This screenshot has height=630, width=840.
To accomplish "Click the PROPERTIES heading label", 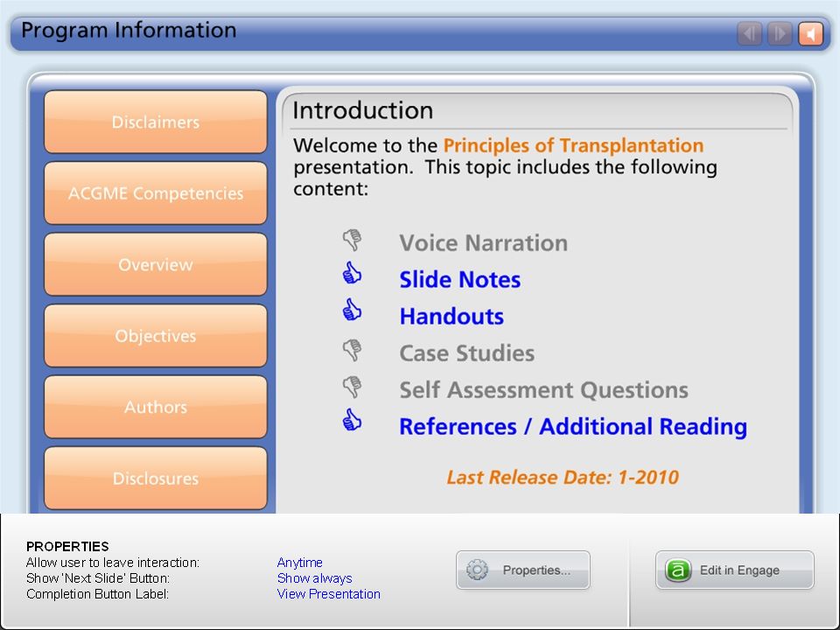I will [67, 546].
